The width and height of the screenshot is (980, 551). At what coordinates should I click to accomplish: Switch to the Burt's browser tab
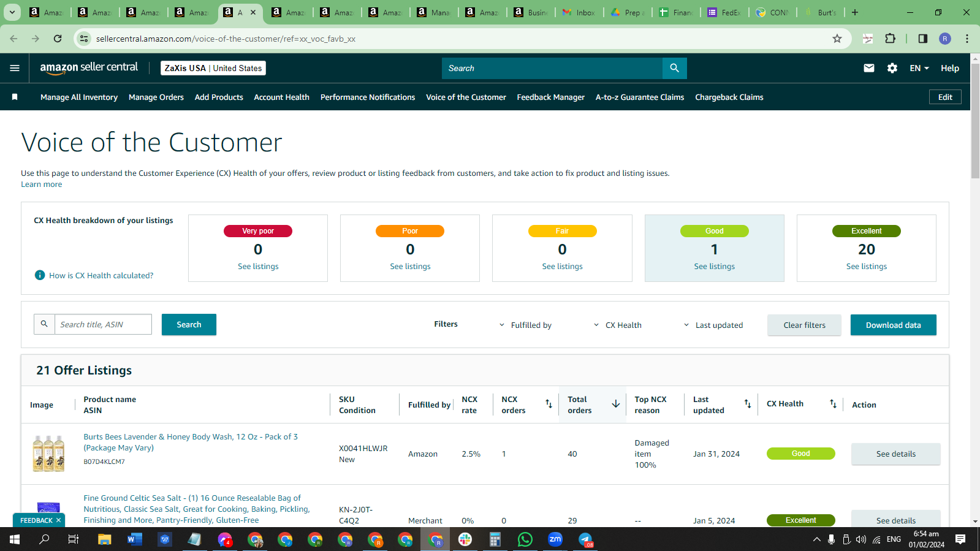coord(821,12)
